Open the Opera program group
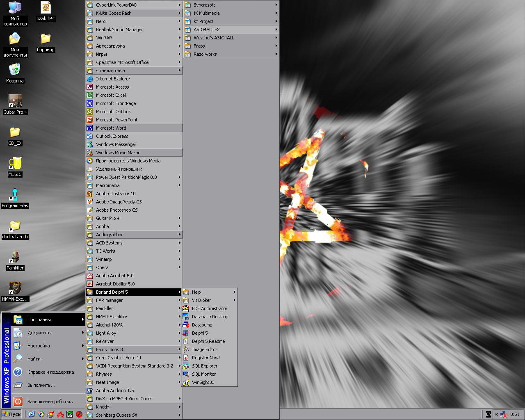Viewport: 525px width, 420px height. [x=134, y=267]
